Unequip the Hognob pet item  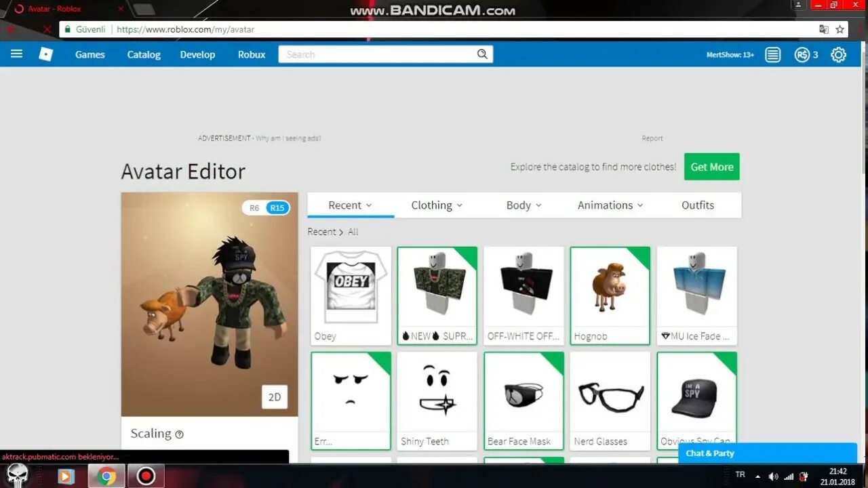coord(610,296)
